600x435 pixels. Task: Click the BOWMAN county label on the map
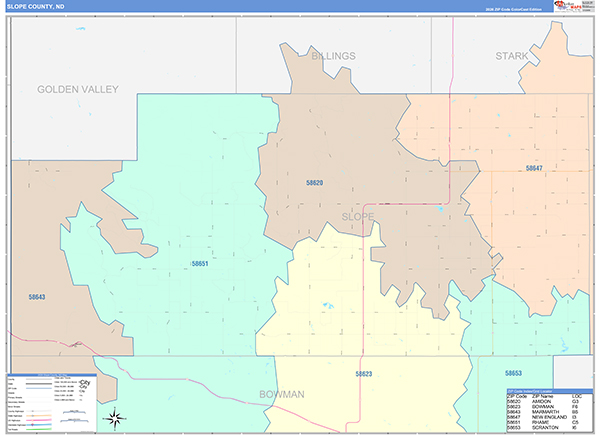tap(282, 394)
